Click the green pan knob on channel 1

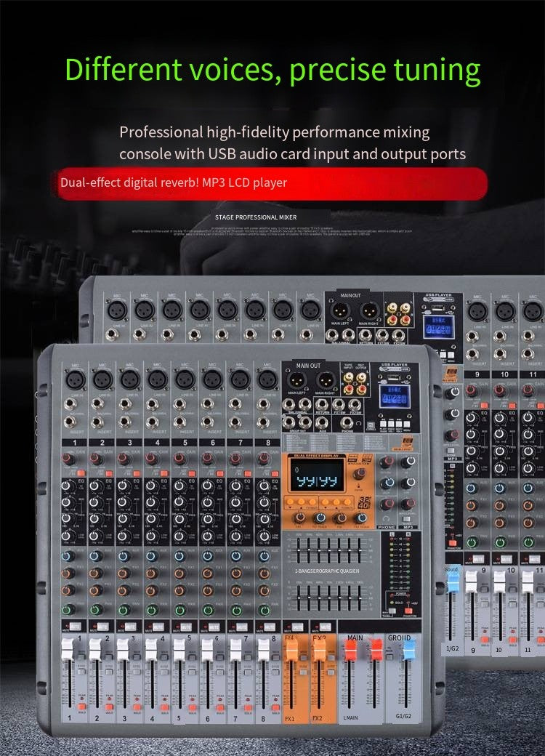tap(68, 609)
